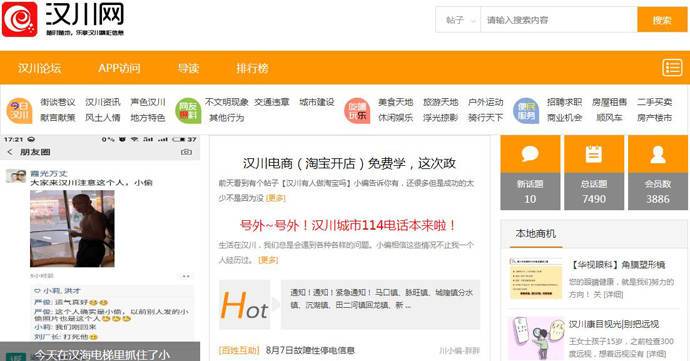Click the 吃喝玩乐 red category icon
The image size is (690, 361).
357,111
